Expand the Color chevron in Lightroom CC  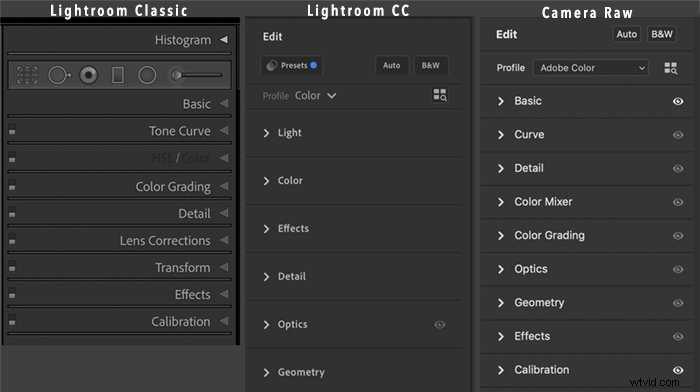pos(267,181)
